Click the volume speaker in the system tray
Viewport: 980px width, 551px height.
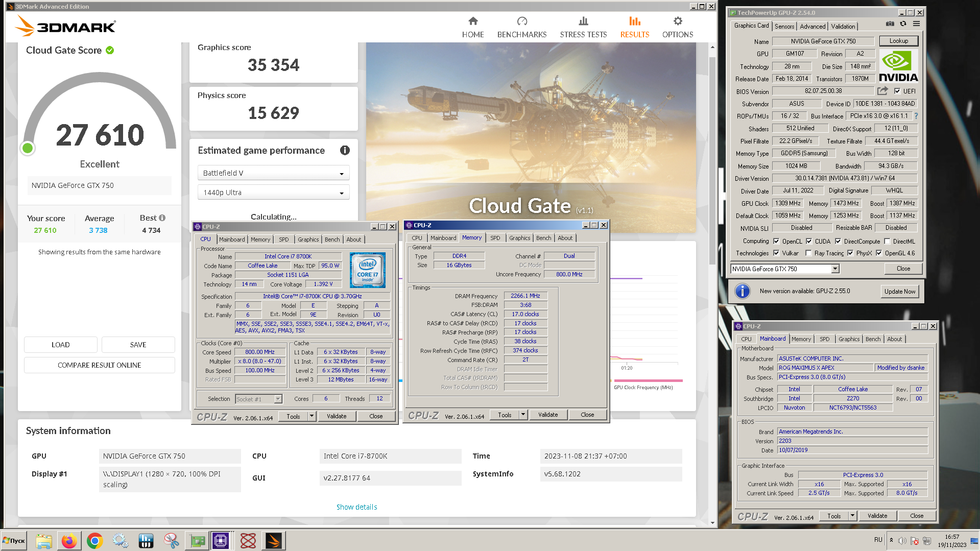point(902,541)
